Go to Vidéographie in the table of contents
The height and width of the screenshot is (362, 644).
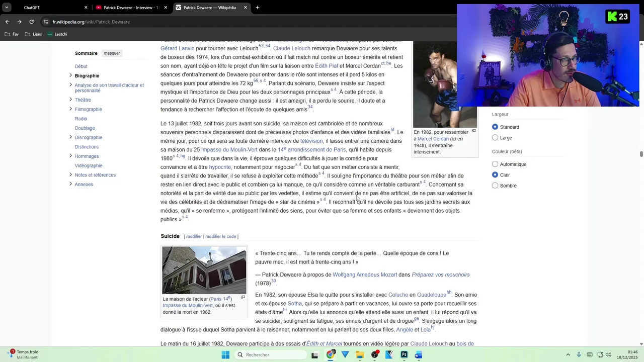click(x=89, y=165)
